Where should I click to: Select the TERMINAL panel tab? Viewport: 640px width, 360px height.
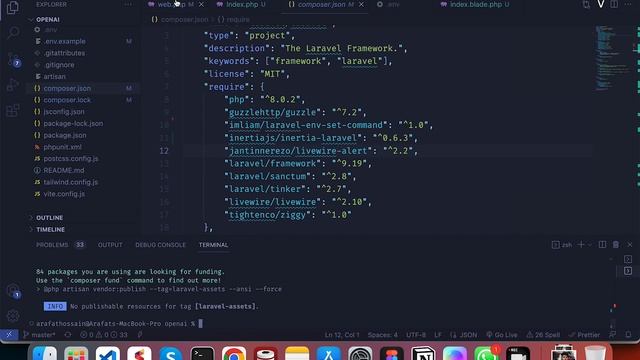(x=213, y=245)
